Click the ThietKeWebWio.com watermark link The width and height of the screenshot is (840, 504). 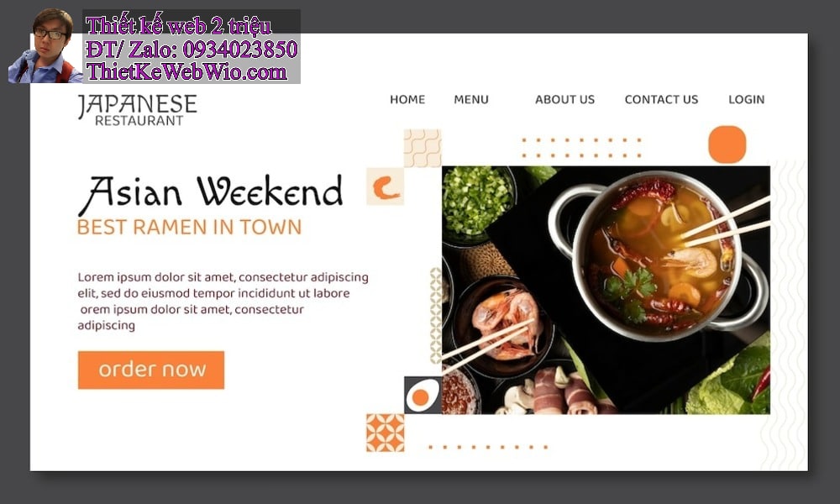(x=187, y=71)
